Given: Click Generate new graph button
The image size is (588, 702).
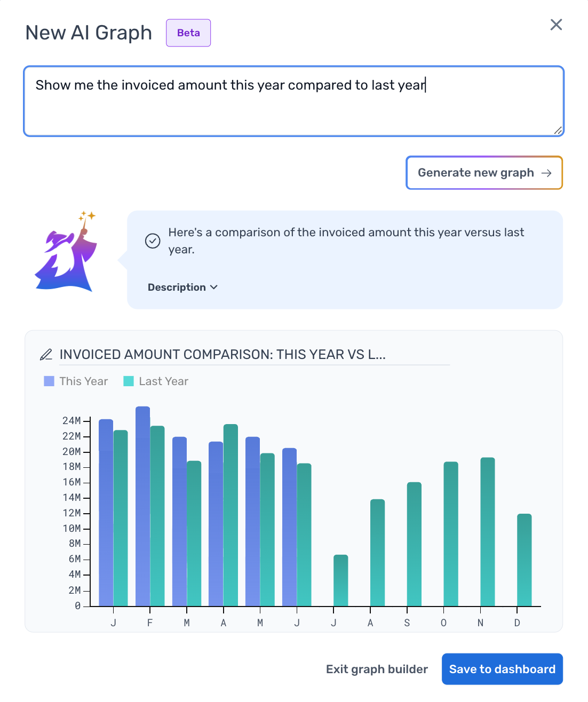Looking at the screenshot, I should (x=484, y=173).
